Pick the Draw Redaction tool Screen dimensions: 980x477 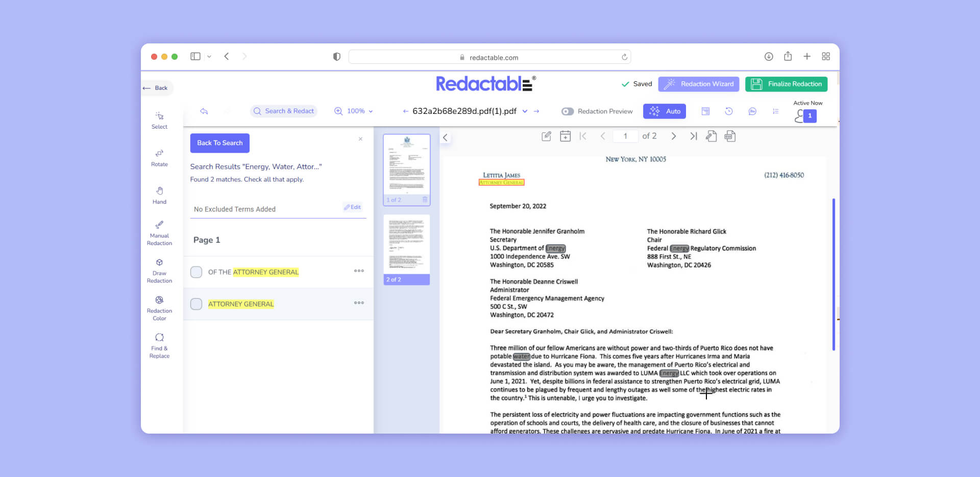[159, 271]
